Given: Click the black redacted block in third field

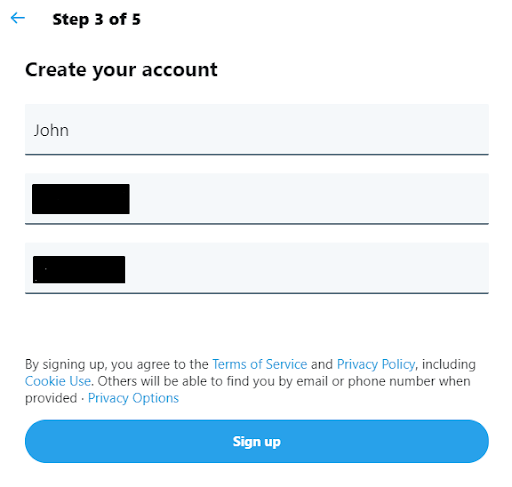Looking at the screenshot, I should [x=79, y=270].
